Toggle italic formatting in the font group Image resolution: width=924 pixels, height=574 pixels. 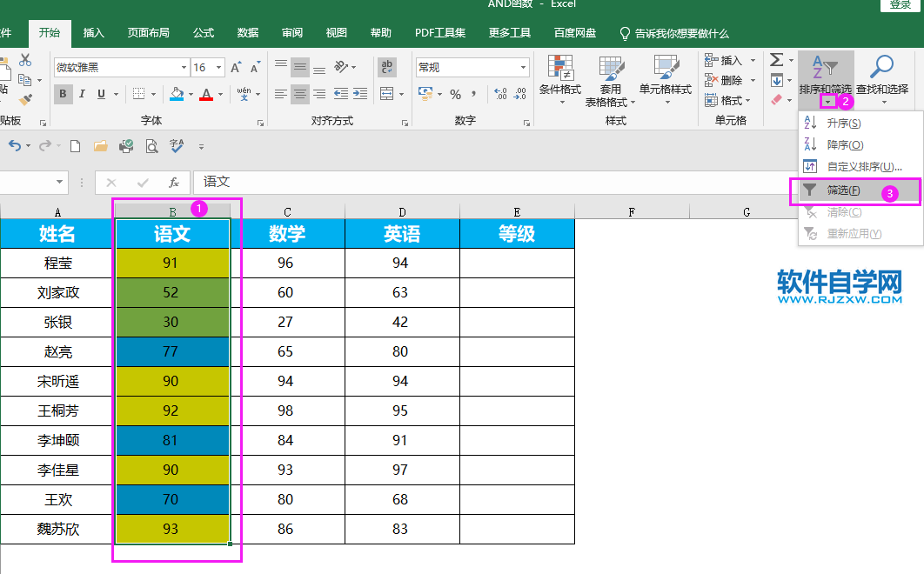[81, 93]
